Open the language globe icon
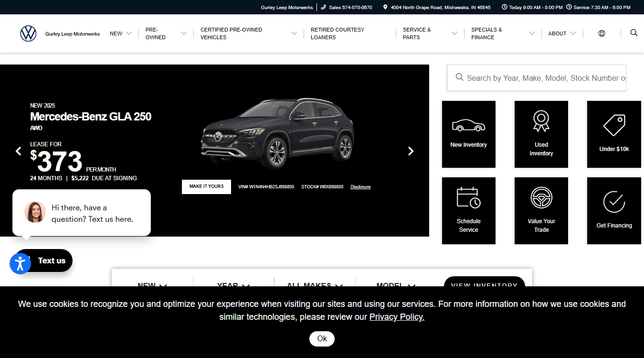This screenshot has width=644, height=358. (602, 33)
